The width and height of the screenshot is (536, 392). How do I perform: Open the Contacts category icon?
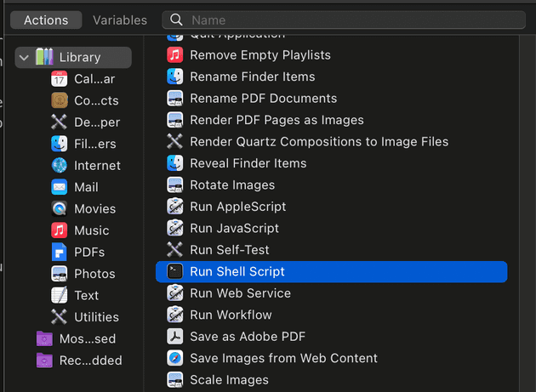coord(60,100)
